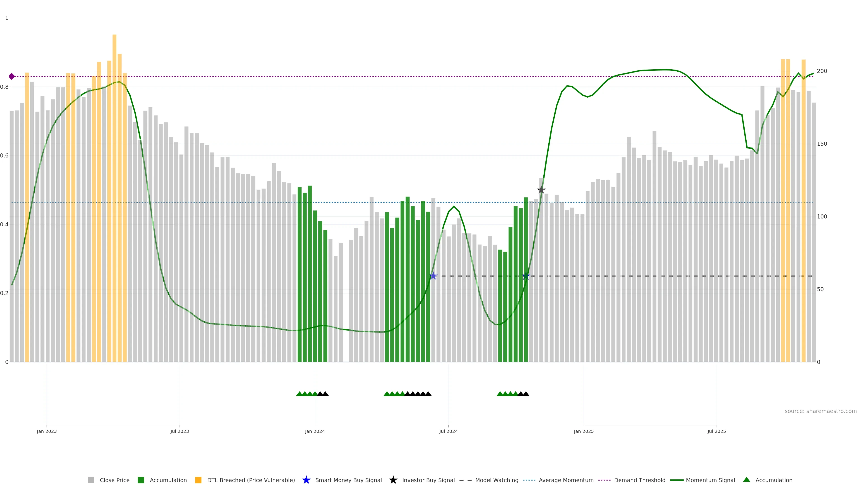This screenshot has height=488, width=868.
Task: Click the first blue Smart Money star on chart
Action: coord(433,276)
